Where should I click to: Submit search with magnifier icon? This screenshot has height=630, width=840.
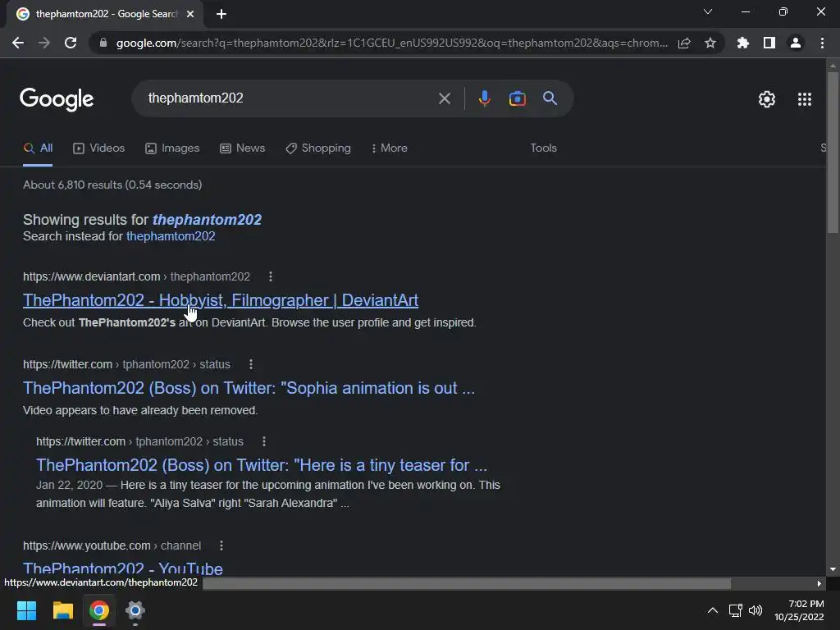point(550,98)
